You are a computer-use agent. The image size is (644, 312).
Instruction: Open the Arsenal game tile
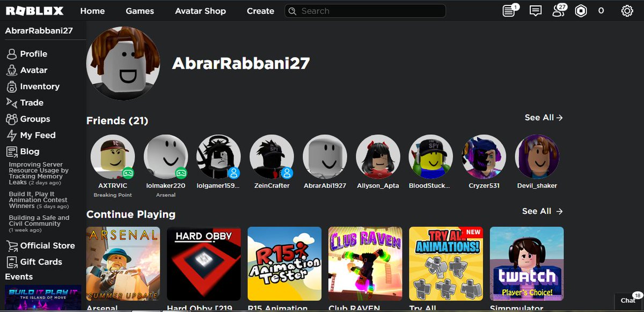pyautogui.click(x=123, y=264)
